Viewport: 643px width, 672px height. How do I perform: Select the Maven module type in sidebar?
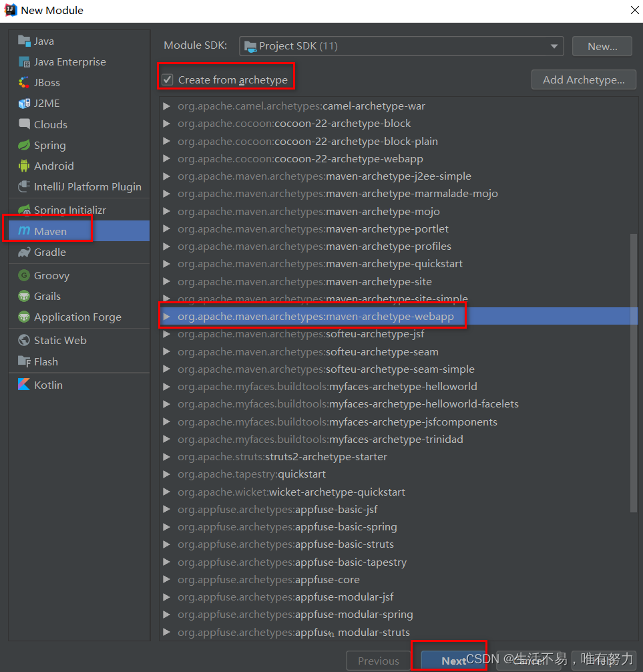point(50,230)
